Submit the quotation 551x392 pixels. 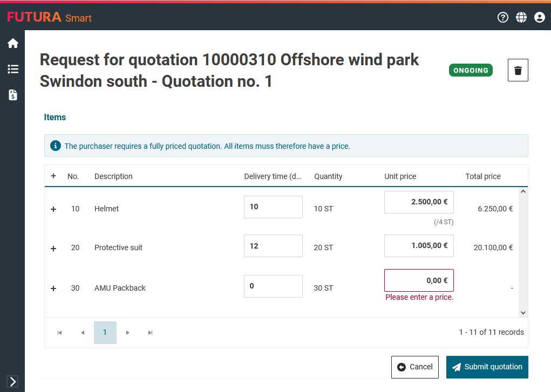click(x=487, y=367)
